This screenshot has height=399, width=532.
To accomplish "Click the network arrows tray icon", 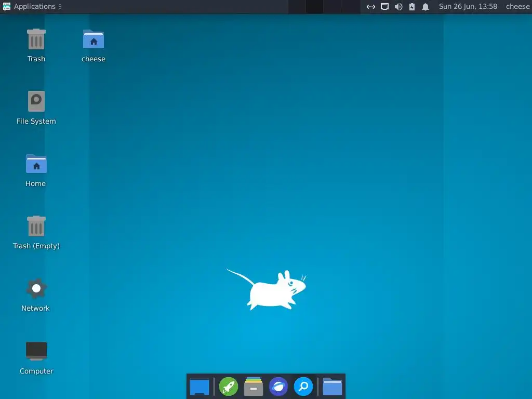I will tap(371, 6).
